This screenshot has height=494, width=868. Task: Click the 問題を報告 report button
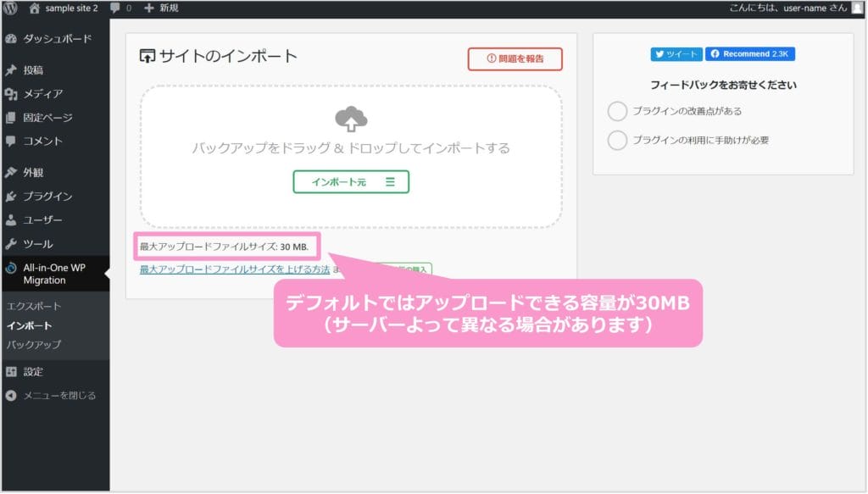point(515,58)
